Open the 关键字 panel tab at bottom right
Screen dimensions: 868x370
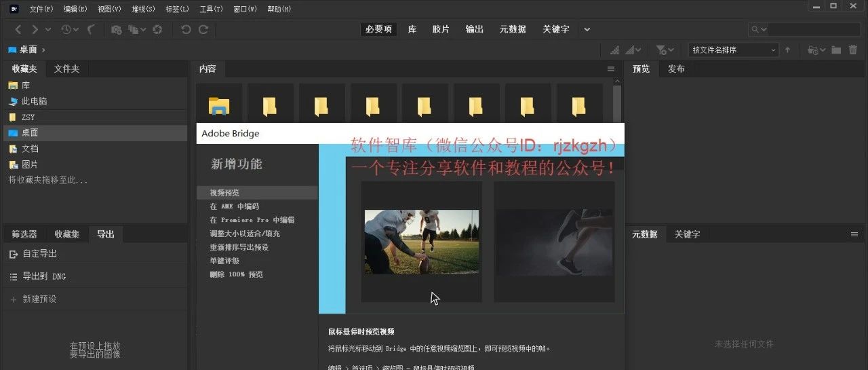click(687, 234)
